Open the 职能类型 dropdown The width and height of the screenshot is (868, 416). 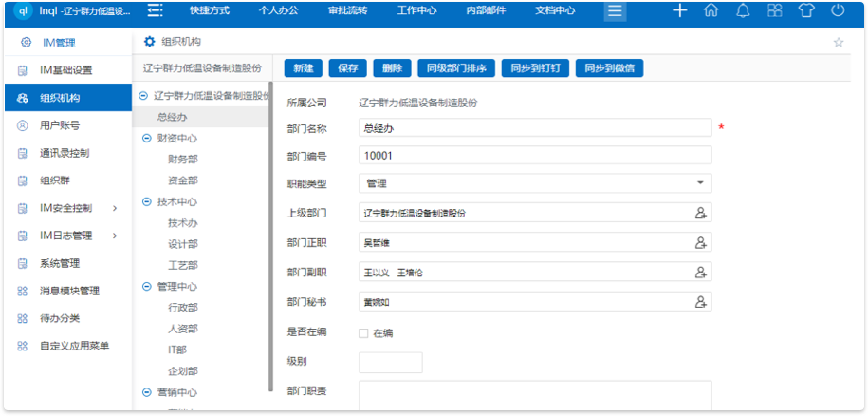coord(535,183)
